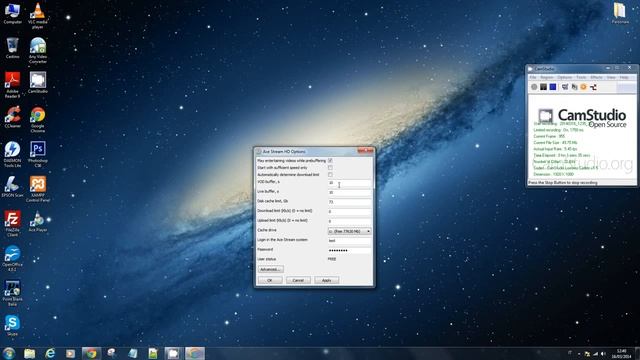
Task: Click the Apply button in options dialog
Action: tap(327, 280)
